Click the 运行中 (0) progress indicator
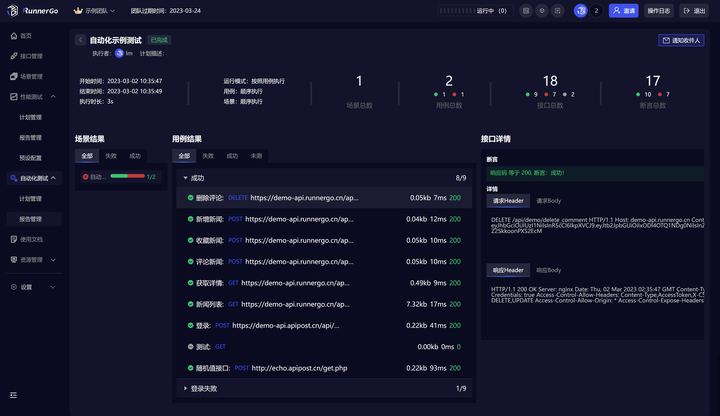Screen dimensions: 720x416 475,11
